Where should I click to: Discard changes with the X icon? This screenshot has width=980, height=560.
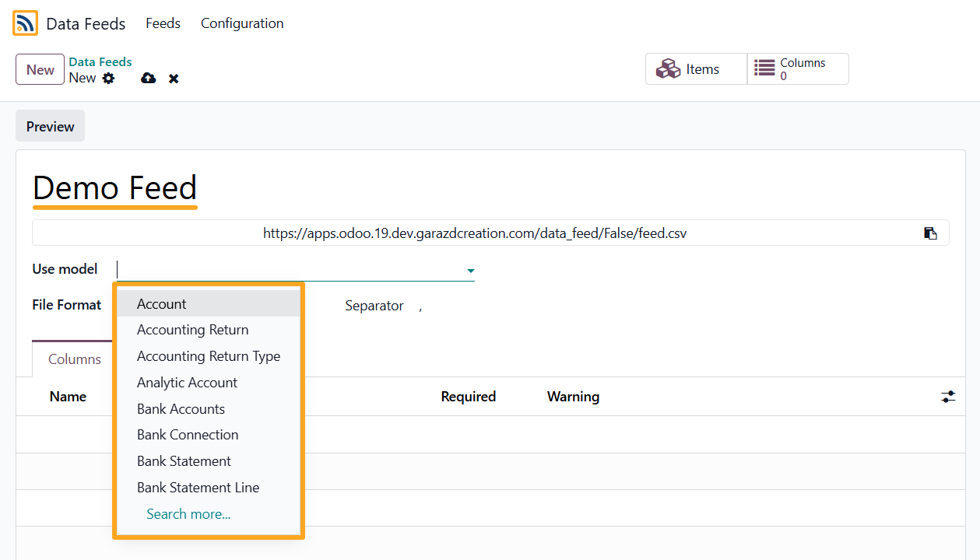(x=174, y=79)
